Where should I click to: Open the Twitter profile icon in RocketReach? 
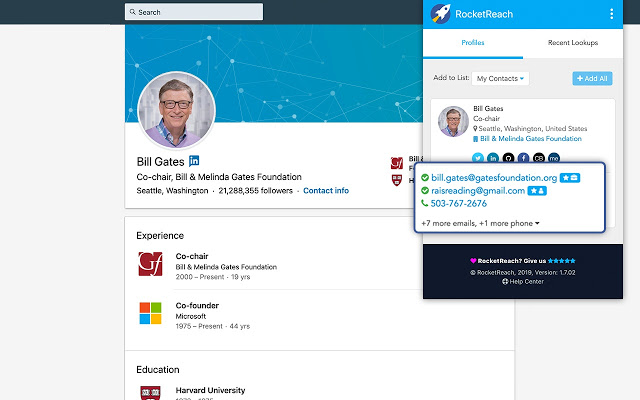pyautogui.click(x=478, y=158)
